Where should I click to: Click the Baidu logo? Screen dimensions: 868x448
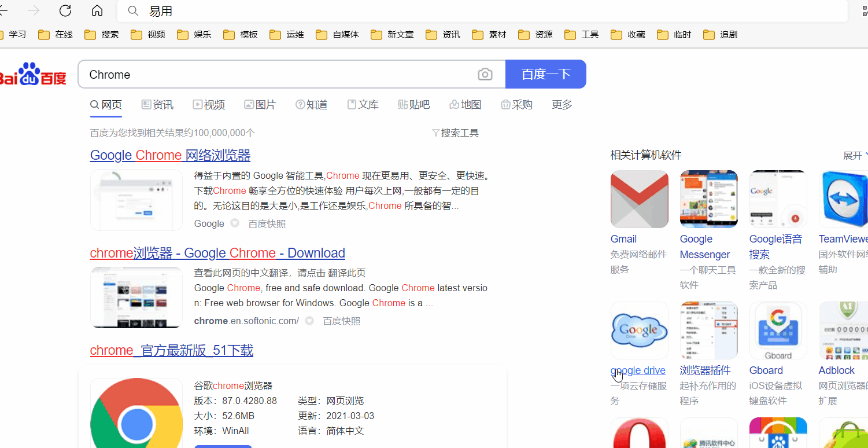(x=33, y=75)
